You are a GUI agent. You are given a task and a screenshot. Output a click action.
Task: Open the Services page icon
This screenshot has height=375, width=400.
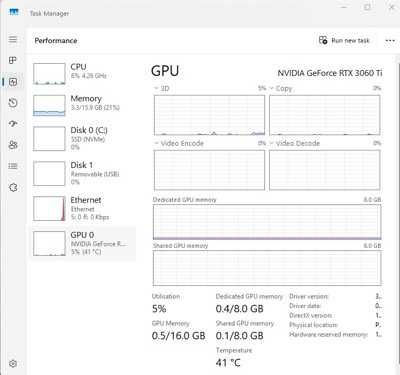pos(13,187)
